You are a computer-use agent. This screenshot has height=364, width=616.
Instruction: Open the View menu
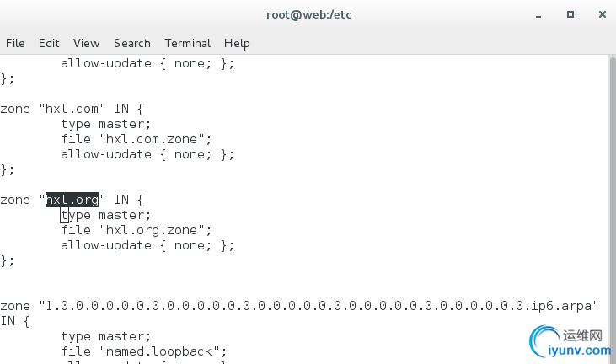point(87,43)
